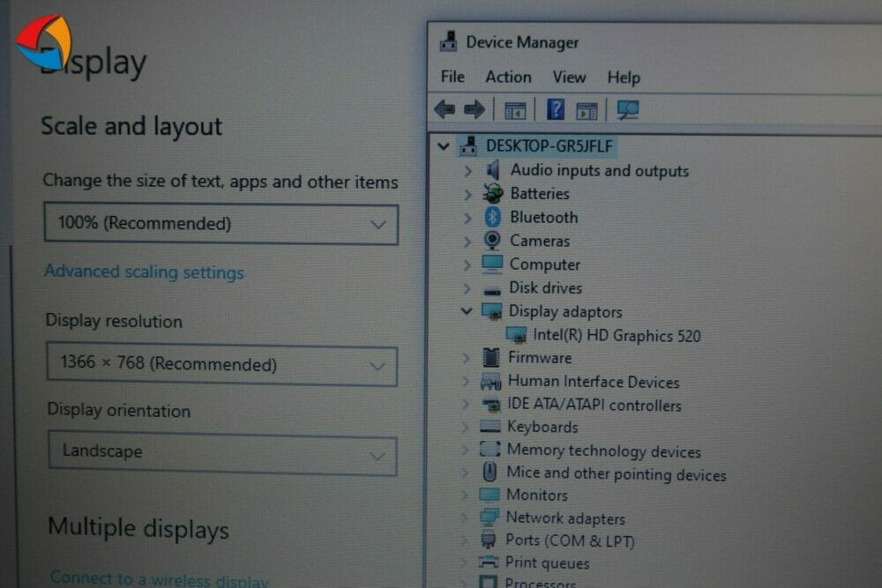Click the Back arrow in Device Manager toolbar
This screenshot has width=882, height=588.
click(x=445, y=109)
